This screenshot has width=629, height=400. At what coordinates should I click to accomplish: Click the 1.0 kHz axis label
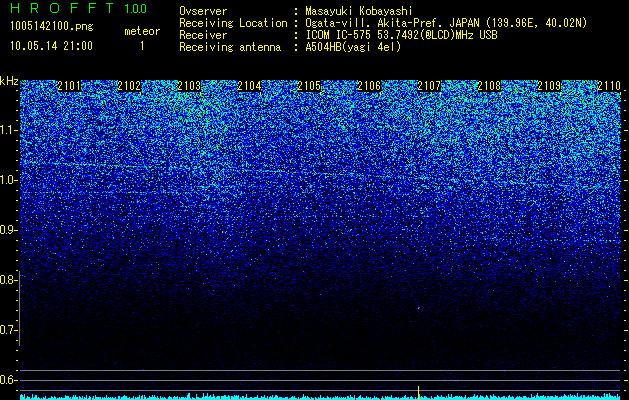pyautogui.click(x=7, y=180)
